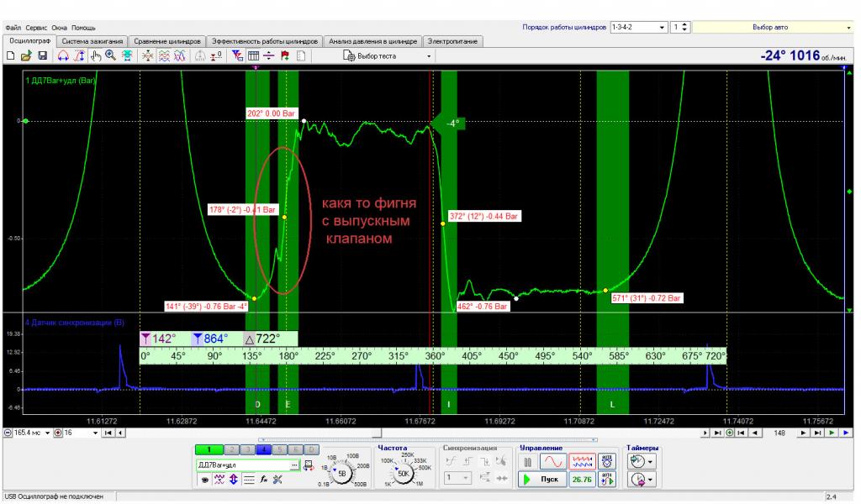
Task: Click the horizontal lines icon
Action: click(x=248, y=480)
